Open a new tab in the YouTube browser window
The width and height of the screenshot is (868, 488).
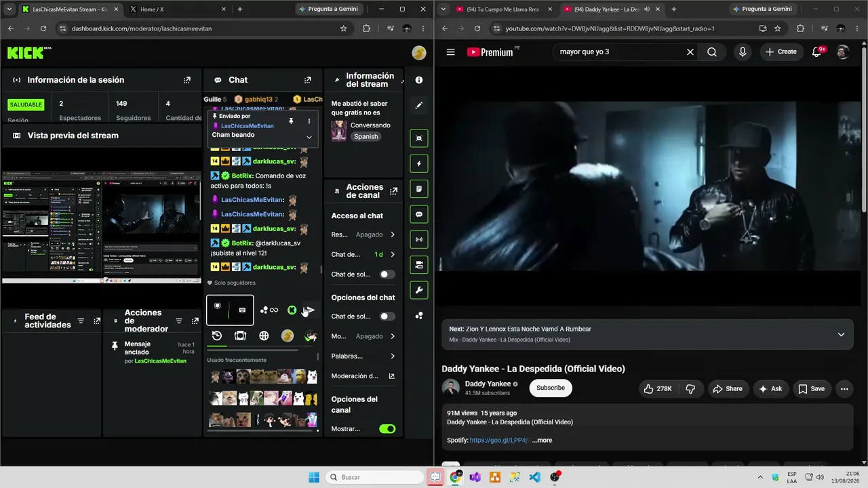(673, 9)
